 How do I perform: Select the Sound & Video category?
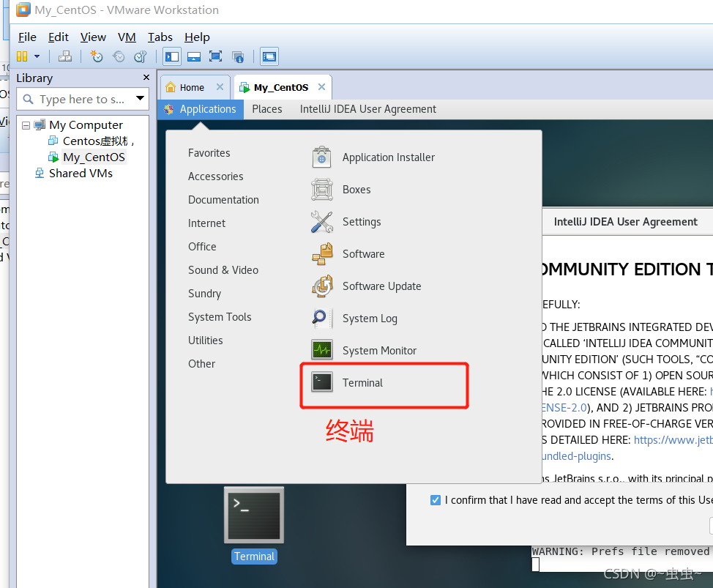(x=223, y=270)
